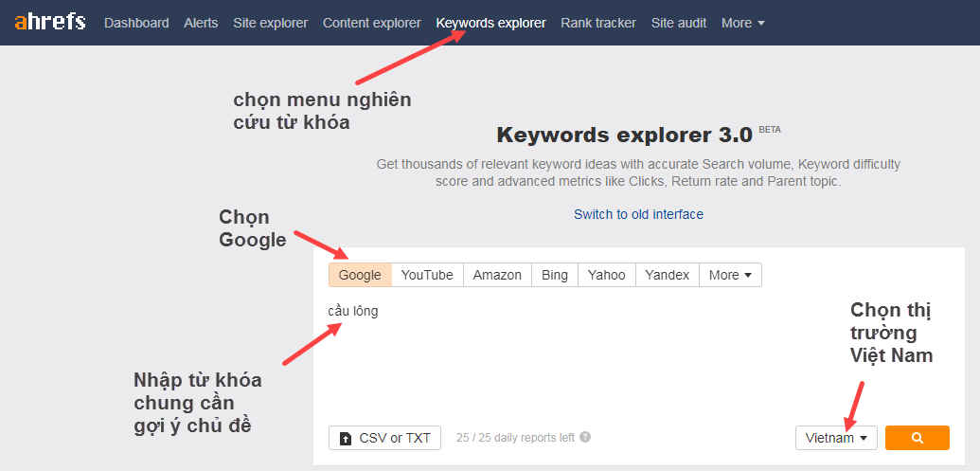980x471 pixels.
Task: Click the Ahrefs logo
Action: click(51, 22)
